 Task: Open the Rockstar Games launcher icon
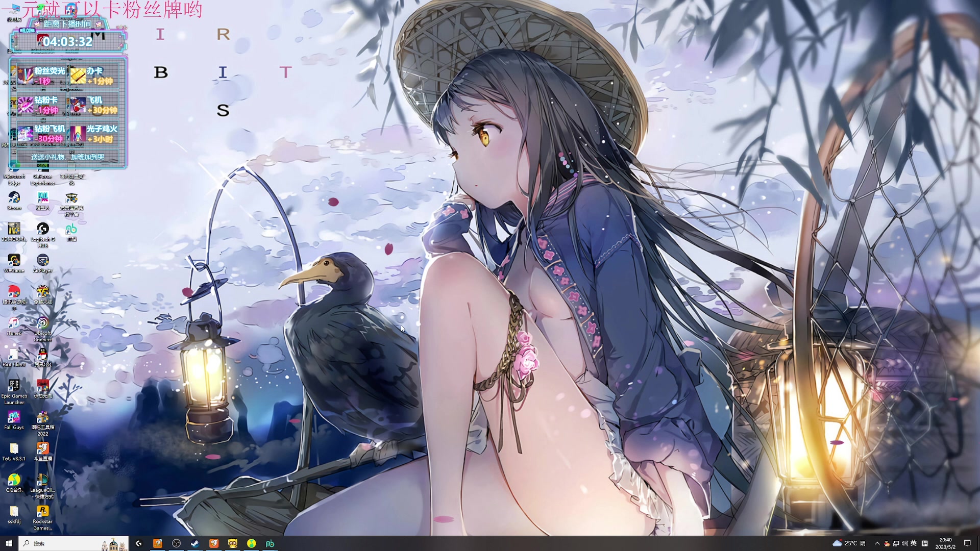43,512
